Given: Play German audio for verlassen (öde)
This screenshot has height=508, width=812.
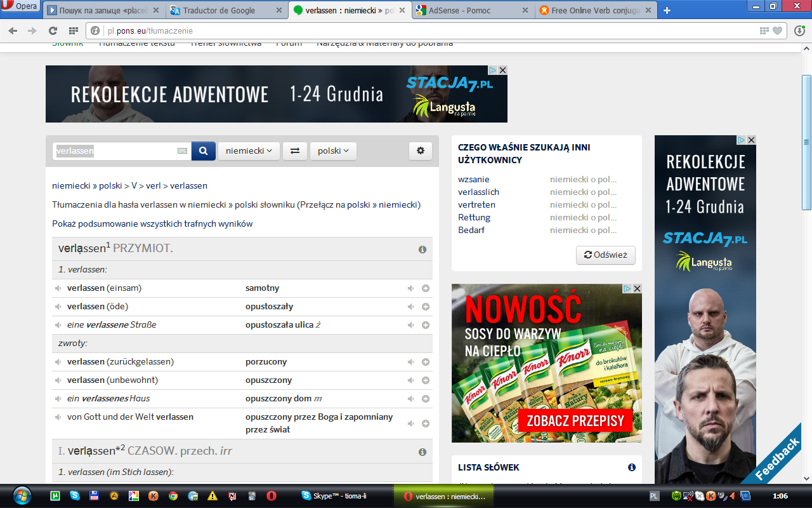Looking at the screenshot, I should click(58, 307).
